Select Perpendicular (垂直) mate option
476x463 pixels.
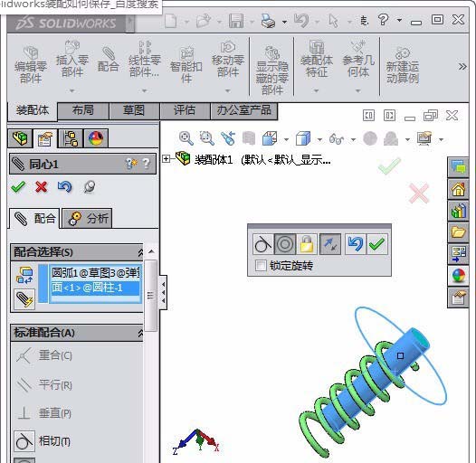tap(45, 413)
